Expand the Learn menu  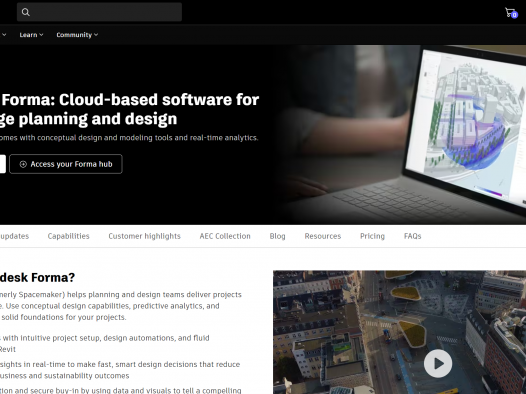click(x=31, y=35)
